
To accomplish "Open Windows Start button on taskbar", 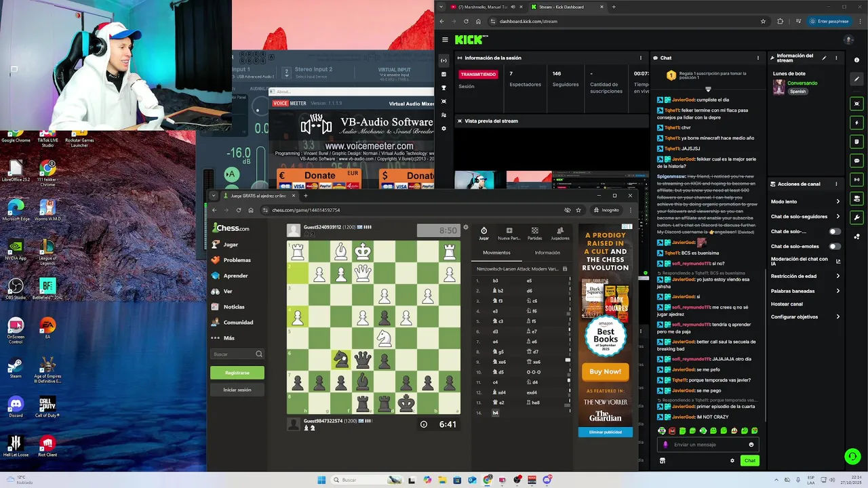I will point(321,480).
